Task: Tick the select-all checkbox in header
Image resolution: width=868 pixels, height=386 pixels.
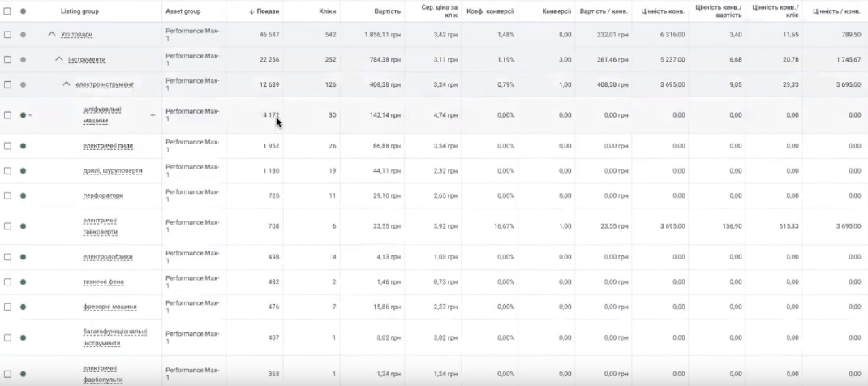Action: (x=7, y=11)
